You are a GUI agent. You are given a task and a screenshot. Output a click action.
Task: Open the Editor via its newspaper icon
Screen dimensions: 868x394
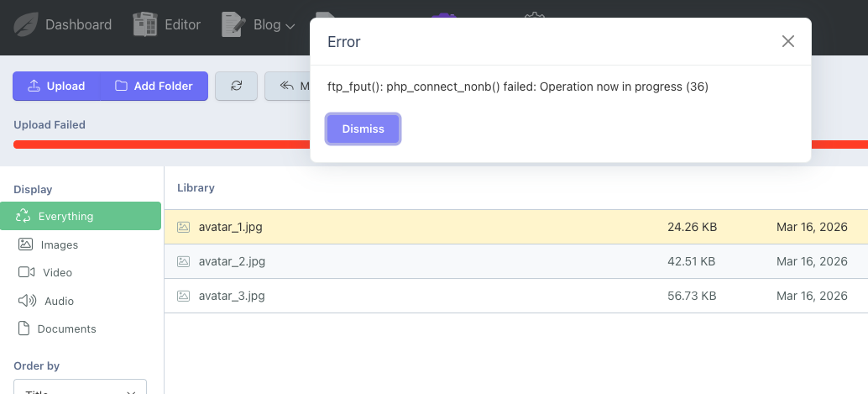pyautogui.click(x=146, y=24)
